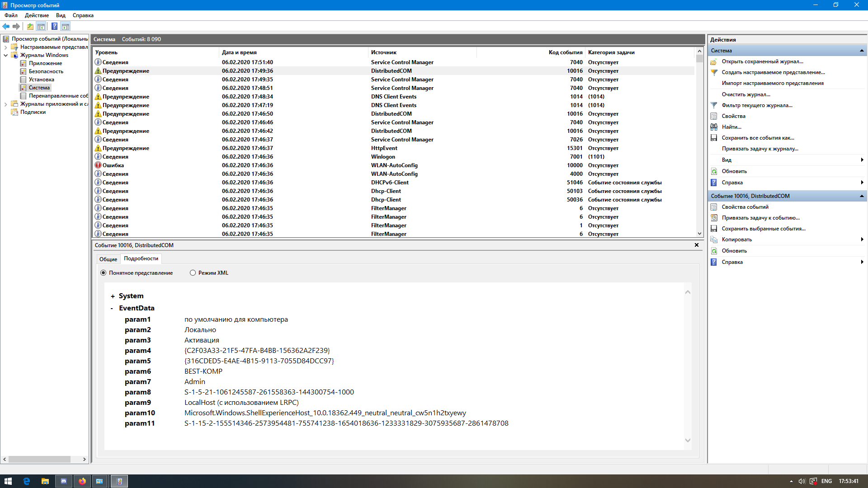Click the Find binoculars icon
The image size is (868, 488).
pyautogui.click(x=714, y=127)
